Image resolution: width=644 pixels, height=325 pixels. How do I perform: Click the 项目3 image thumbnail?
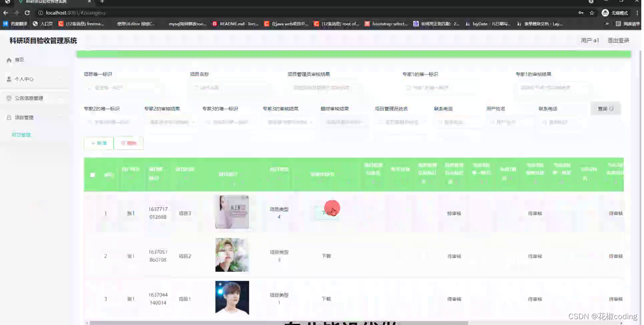click(232, 213)
